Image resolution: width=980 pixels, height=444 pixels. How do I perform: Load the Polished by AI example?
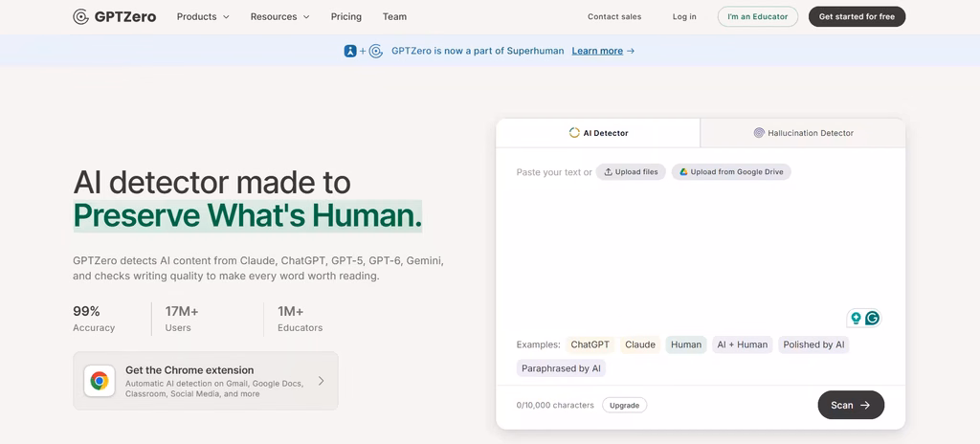[813, 344]
